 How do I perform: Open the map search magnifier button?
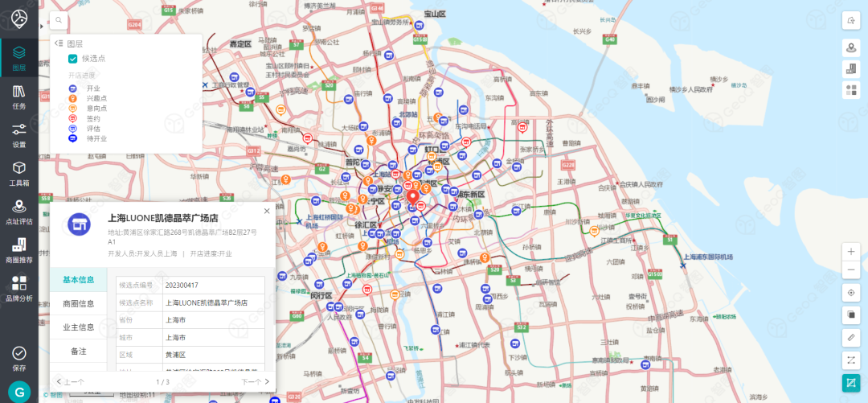pos(59,20)
